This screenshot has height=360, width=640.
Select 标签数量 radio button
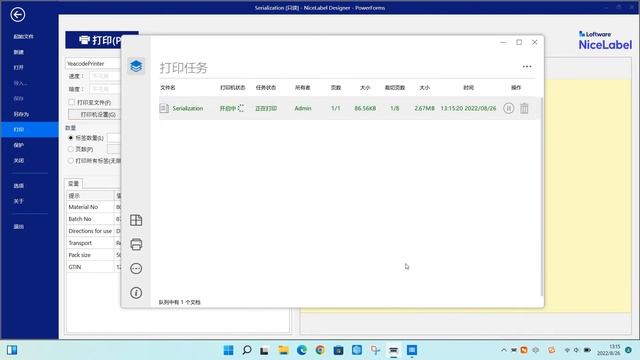pos(71,138)
